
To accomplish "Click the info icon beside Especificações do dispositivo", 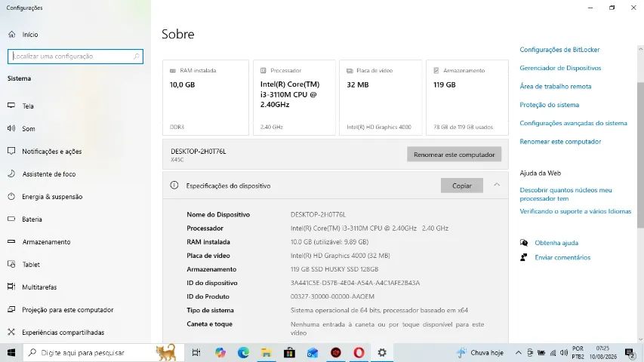I will (x=174, y=186).
